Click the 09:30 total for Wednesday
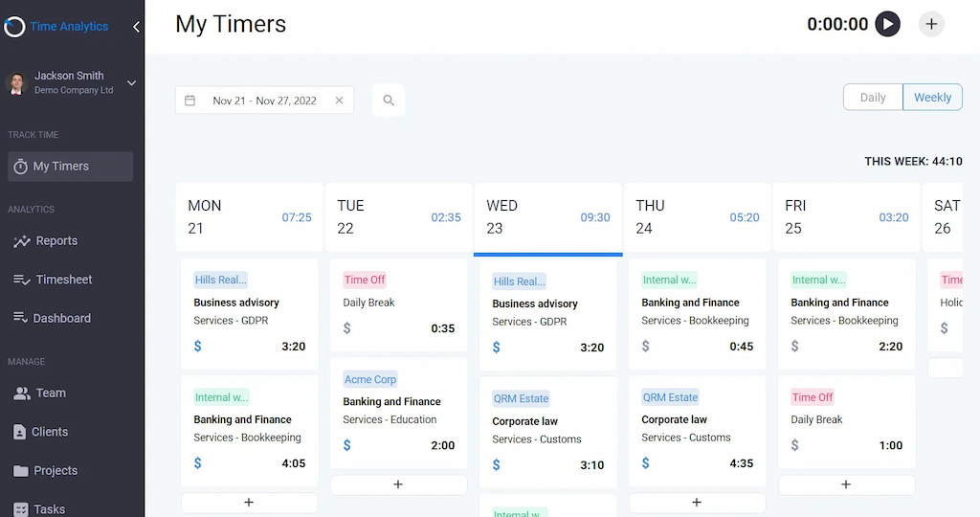The width and height of the screenshot is (980, 517). (x=595, y=217)
